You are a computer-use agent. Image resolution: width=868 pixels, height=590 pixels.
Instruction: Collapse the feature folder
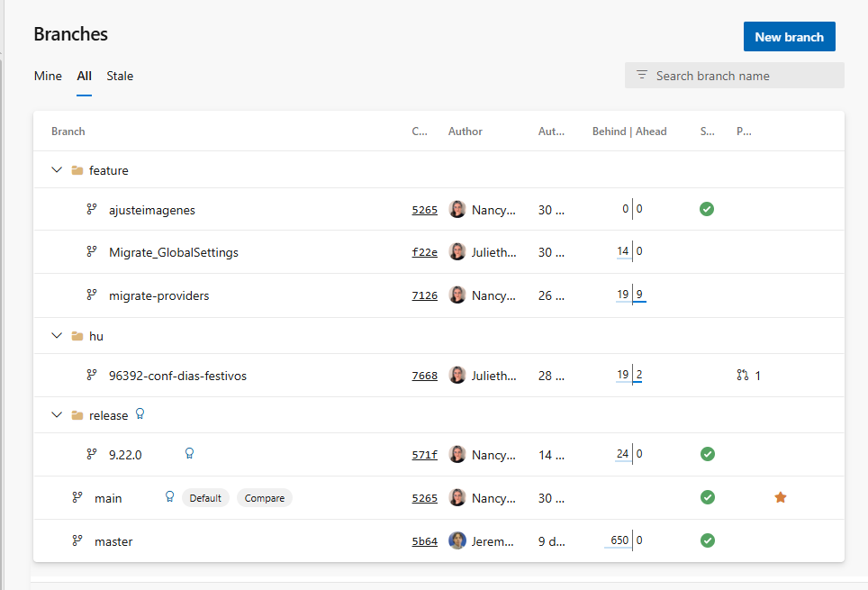[57, 170]
